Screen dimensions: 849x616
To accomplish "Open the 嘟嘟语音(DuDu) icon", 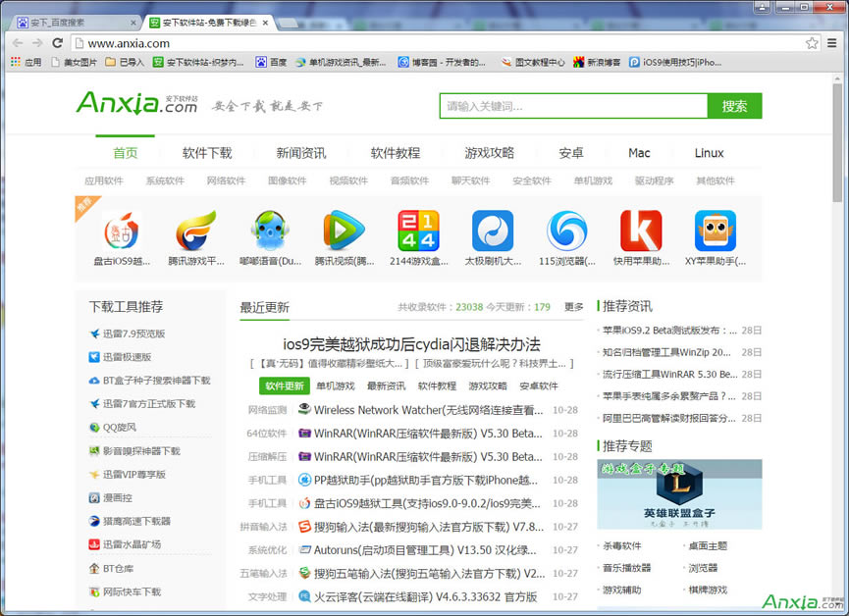I will [269, 232].
